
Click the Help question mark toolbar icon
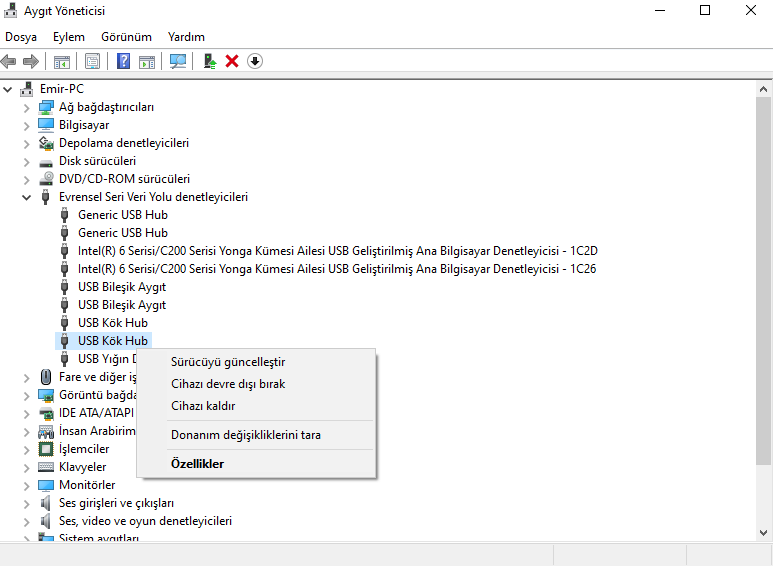tap(124, 61)
